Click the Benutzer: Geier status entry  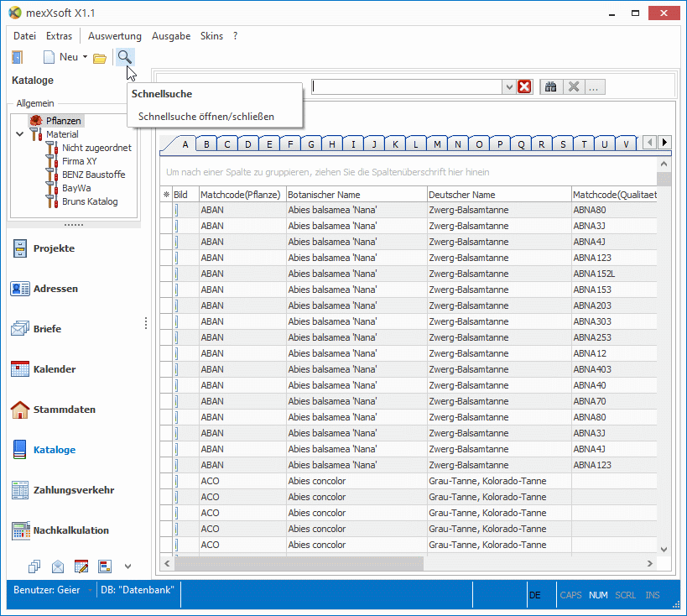point(47,590)
